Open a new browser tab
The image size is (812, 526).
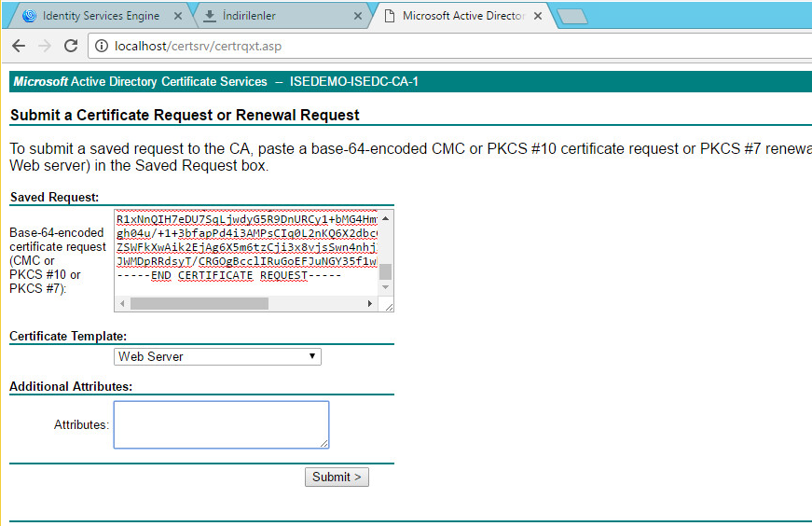pos(572,17)
